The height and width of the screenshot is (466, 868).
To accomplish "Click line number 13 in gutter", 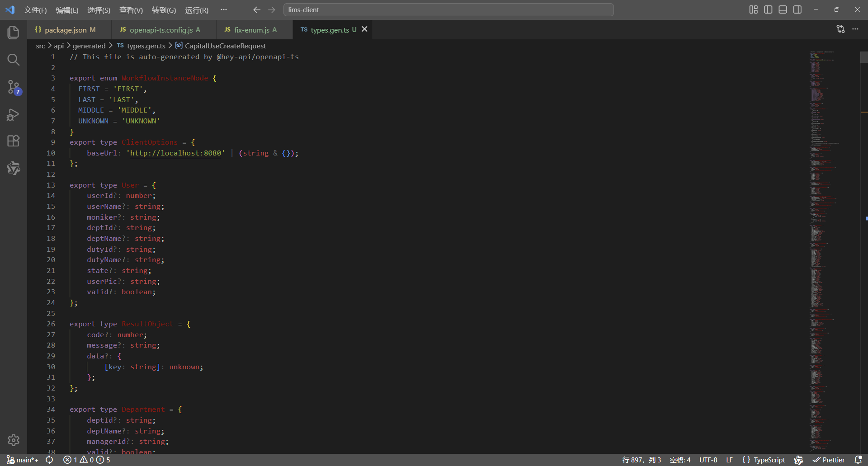I will coord(51,185).
